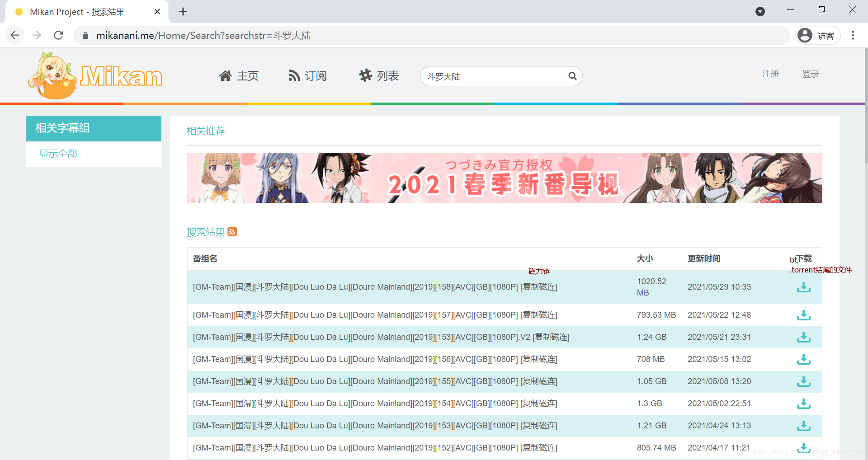This screenshot has width=868, height=460.
Task: Click the 登录 login link
Action: click(x=811, y=74)
